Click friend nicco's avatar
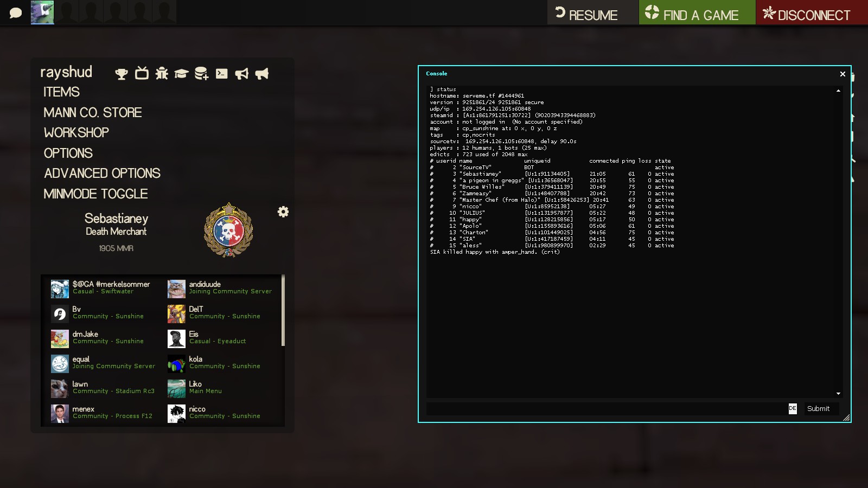 [x=176, y=414]
